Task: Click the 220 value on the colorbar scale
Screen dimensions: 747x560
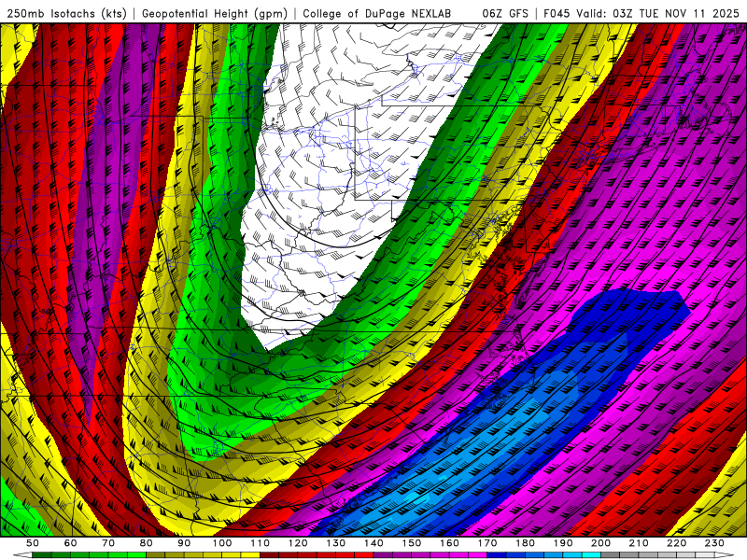Action: pos(676,543)
